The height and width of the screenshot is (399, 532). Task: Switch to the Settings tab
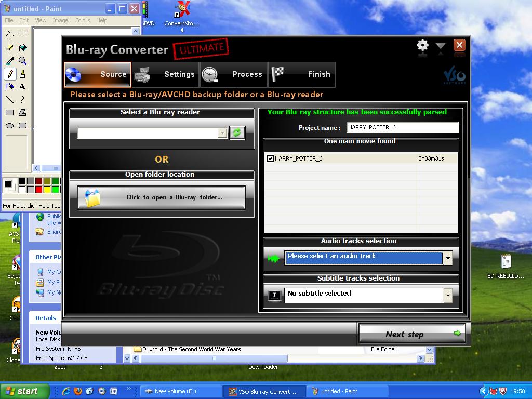coord(165,74)
